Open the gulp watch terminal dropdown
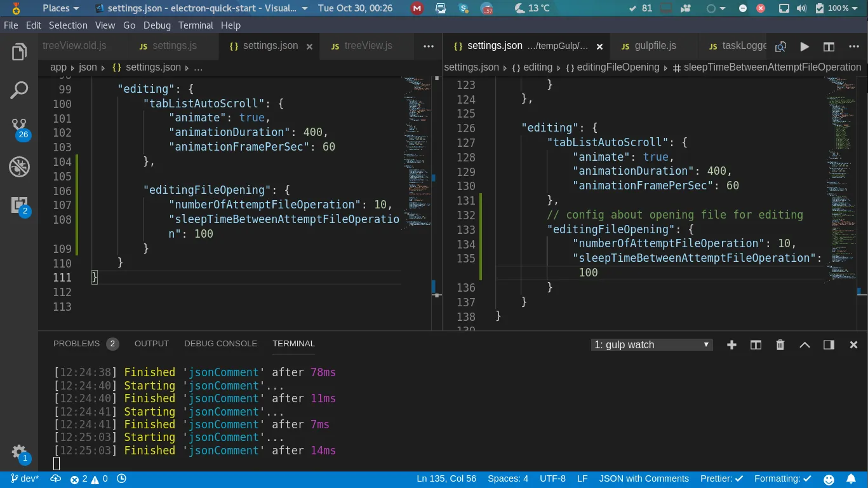Screen dimensions: 868x488 click(651, 345)
